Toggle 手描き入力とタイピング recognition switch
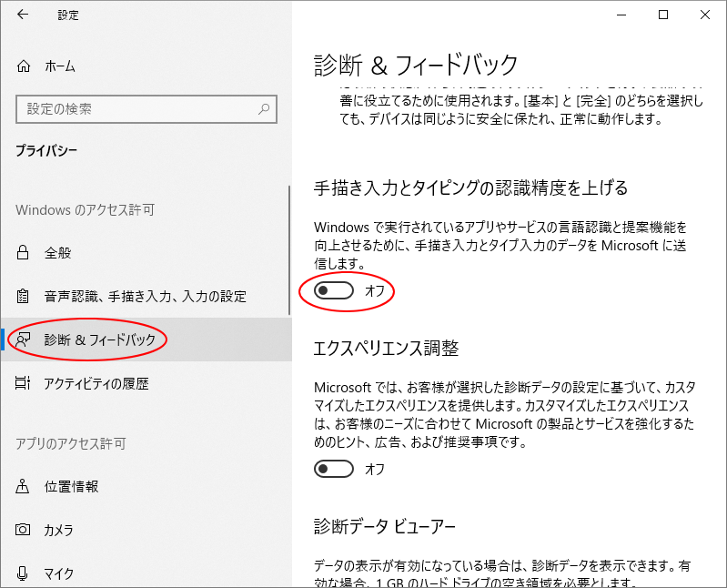This screenshot has height=588, width=727. (x=334, y=290)
